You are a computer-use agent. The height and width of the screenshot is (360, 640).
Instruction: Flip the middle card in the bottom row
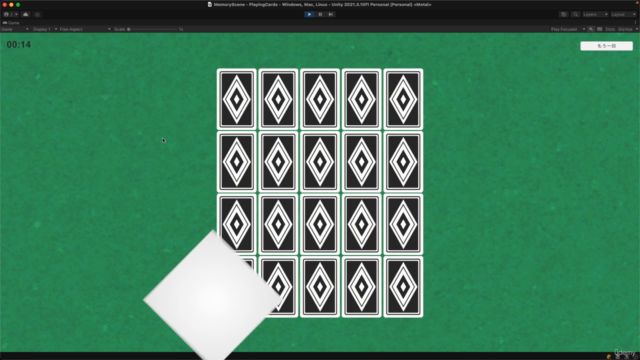(x=320, y=287)
